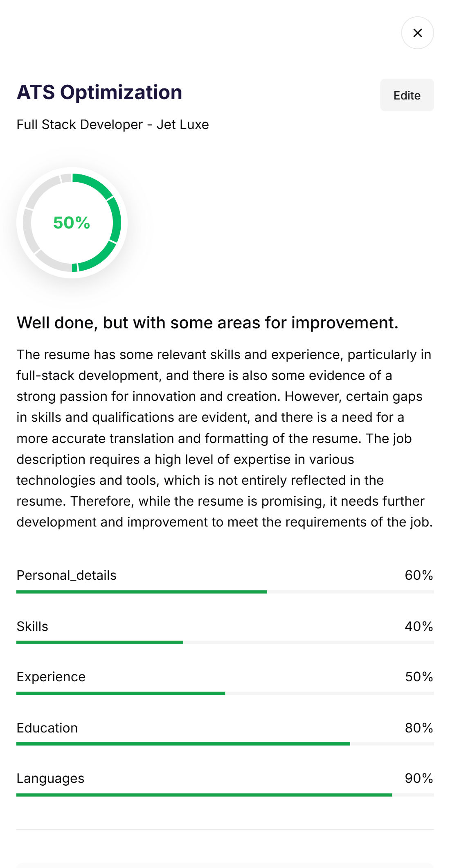
Task: Click the Languages progress bar
Action: [225, 795]
